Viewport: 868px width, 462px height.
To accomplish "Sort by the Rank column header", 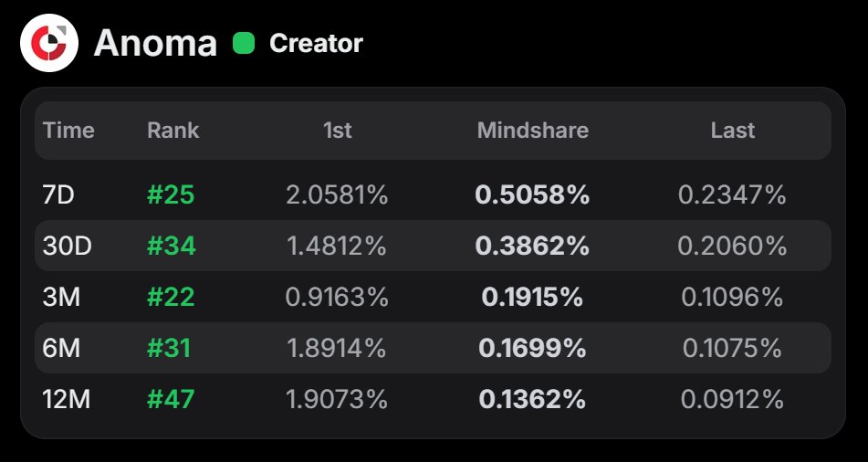I will [x=173, y=131].
